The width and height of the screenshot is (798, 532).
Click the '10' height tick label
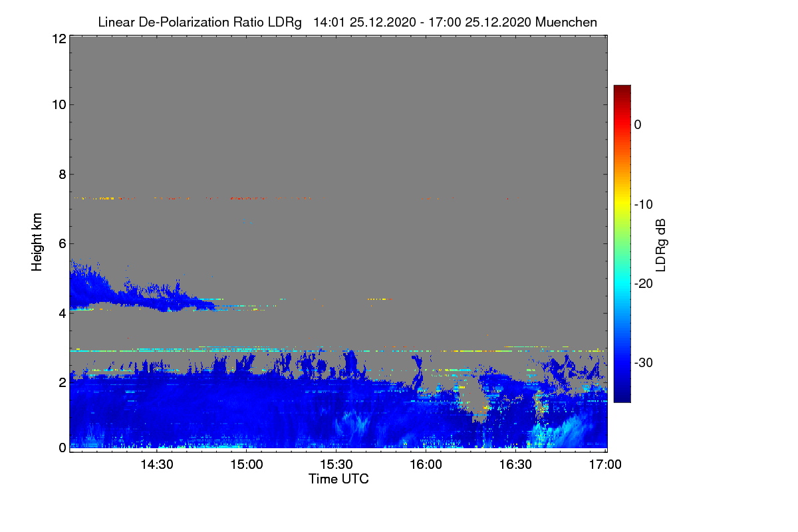point(59,104)
